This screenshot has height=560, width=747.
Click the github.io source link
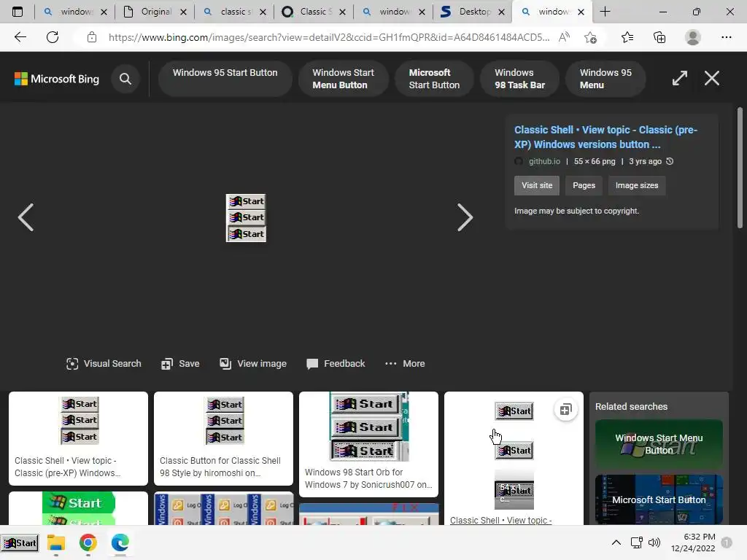pyautogui.click(x=544, y=161)
